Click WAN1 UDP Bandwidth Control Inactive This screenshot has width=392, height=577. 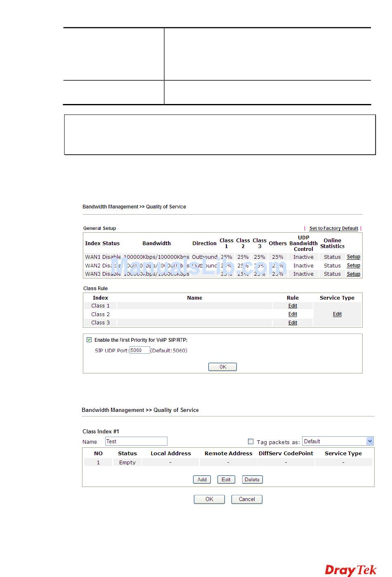(x=303, y=257)
